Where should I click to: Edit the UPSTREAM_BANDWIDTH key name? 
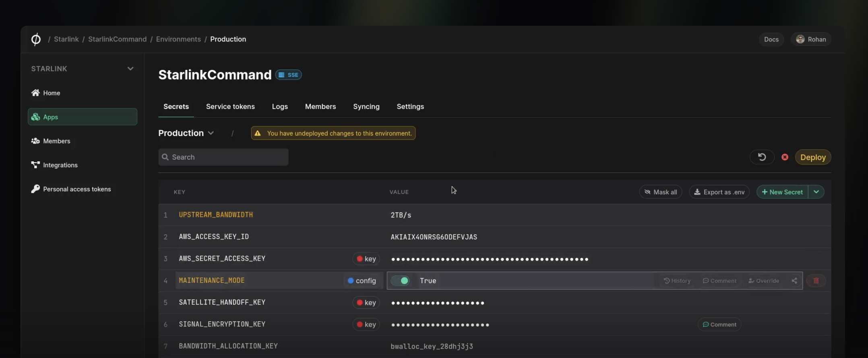[x=216, y=215]
